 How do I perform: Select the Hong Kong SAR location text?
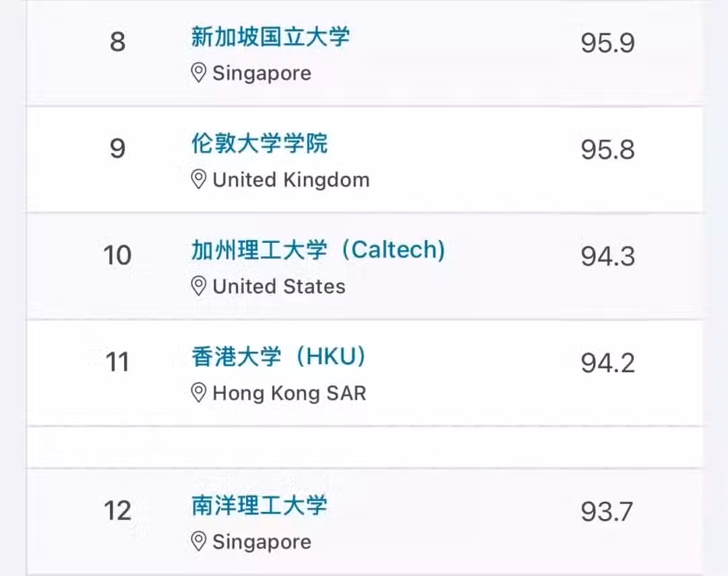tap(289, 393)
